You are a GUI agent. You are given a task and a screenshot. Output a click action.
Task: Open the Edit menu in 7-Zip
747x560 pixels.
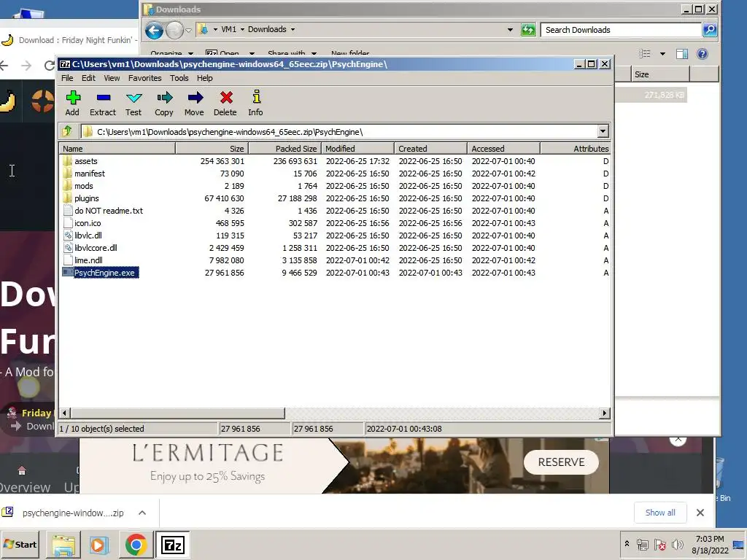point(88,78)
